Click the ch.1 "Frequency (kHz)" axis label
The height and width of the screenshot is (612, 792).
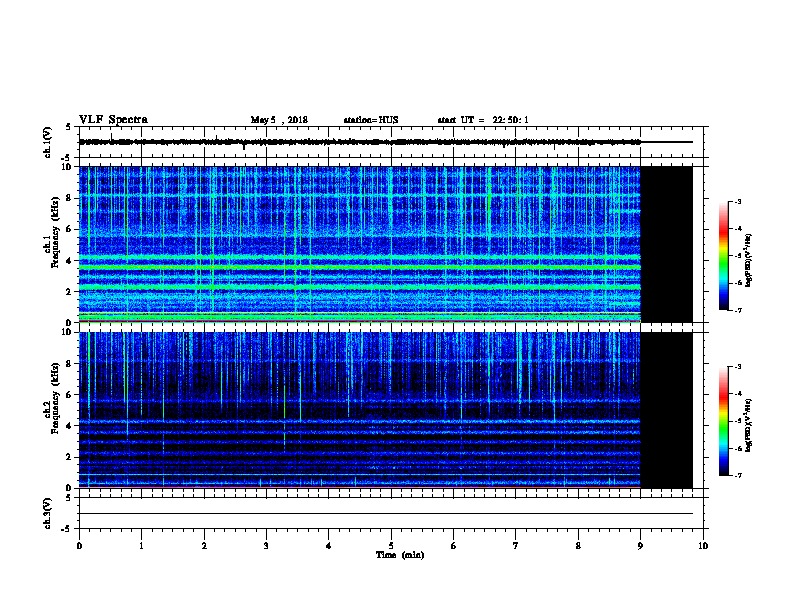point(55,232)
